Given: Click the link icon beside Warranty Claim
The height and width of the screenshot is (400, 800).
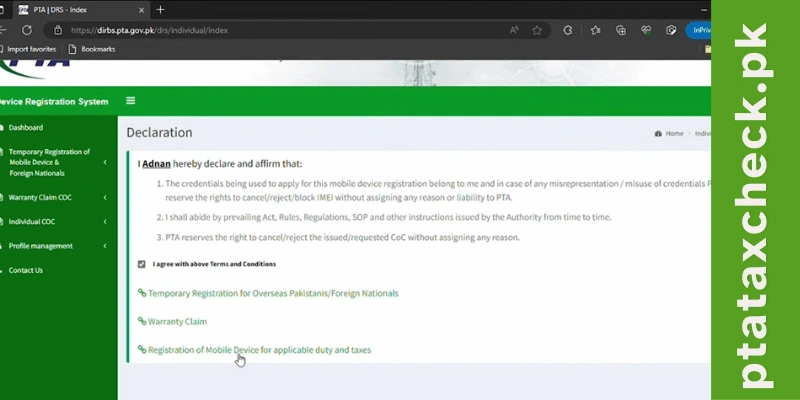Looking at the screenshot, I should pos(142,321).
